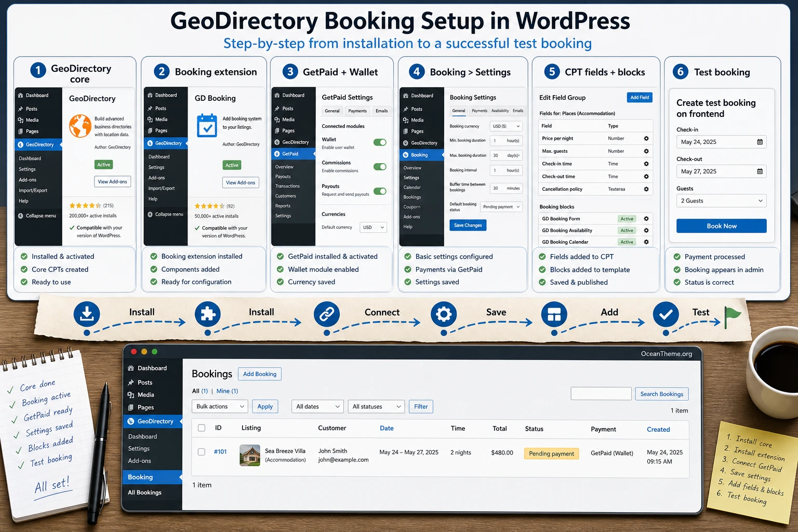Click the Filter button
The width and height of the screenshot is (798, 532).
pyautogui.click(x=421, y=407)
